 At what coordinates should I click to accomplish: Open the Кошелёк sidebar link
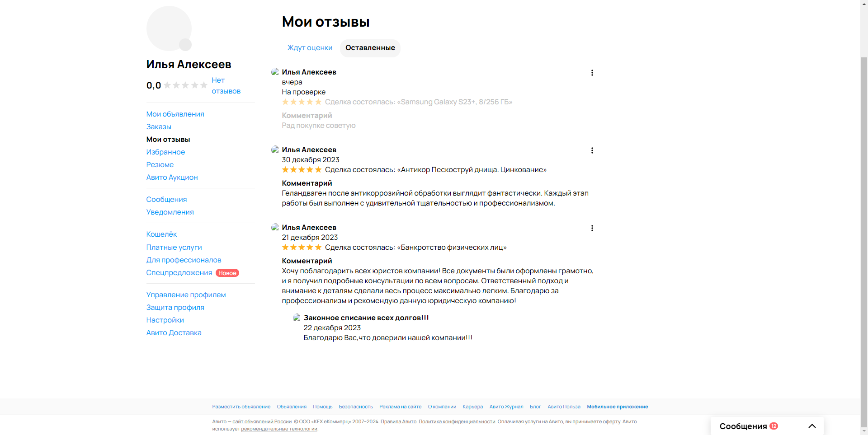click(x=161, y=234)
